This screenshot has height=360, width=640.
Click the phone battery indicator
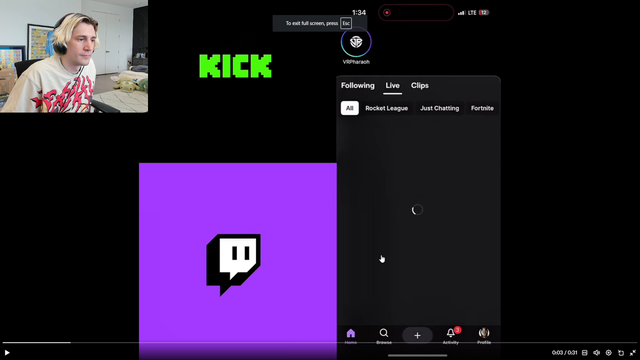(484, 13)
